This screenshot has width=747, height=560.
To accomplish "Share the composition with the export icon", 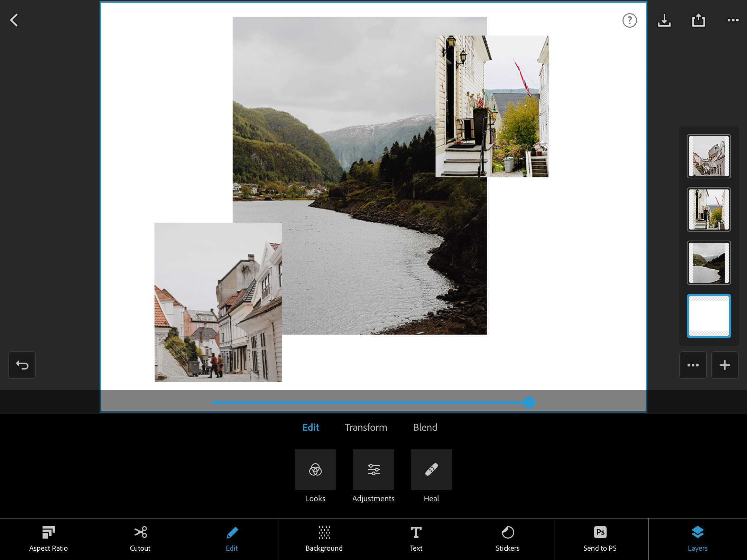I will pos(698,20).
